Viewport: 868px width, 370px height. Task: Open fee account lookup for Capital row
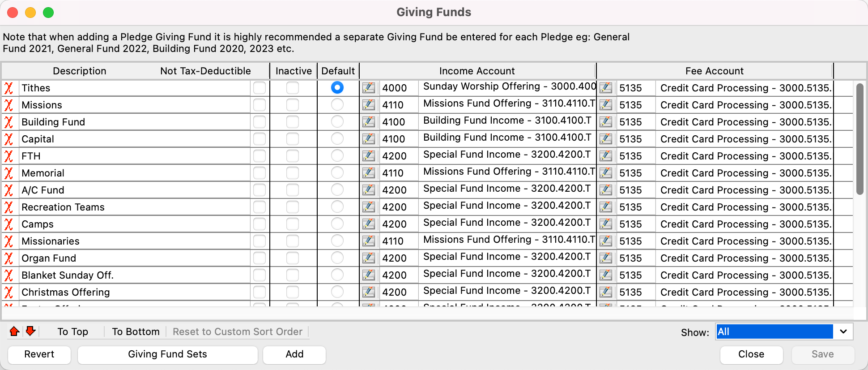(x=606, y=139)
